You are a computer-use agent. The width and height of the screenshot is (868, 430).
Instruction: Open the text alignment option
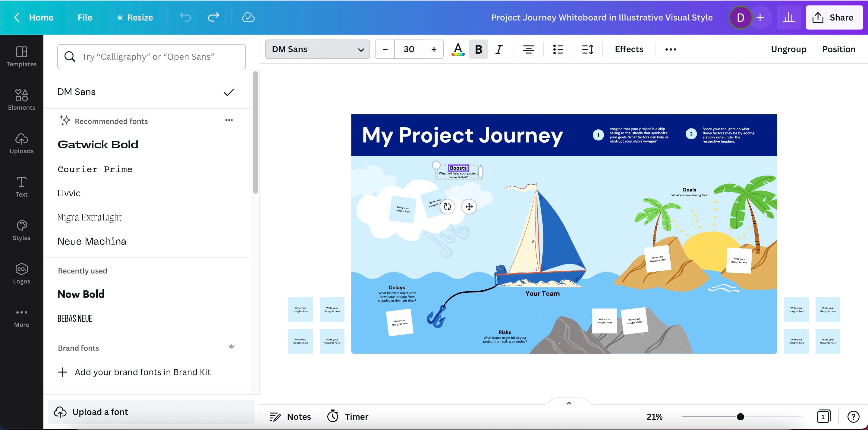[528, 49]
